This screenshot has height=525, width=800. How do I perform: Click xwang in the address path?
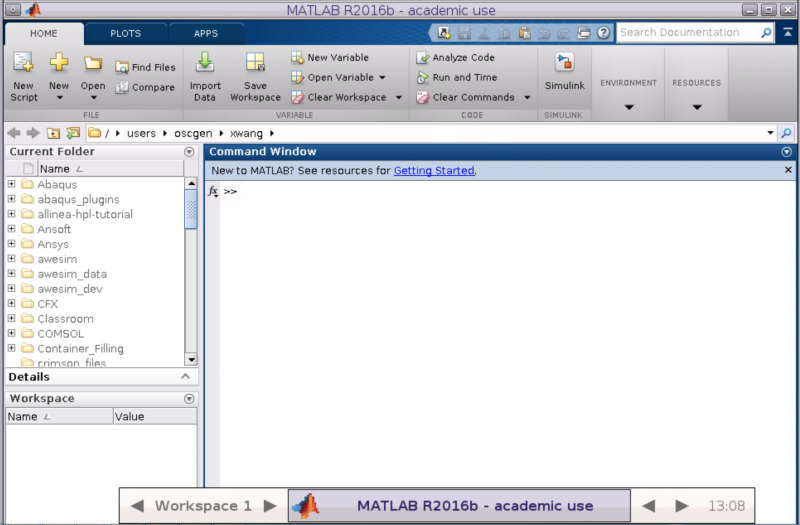click(x=246, y=134)
